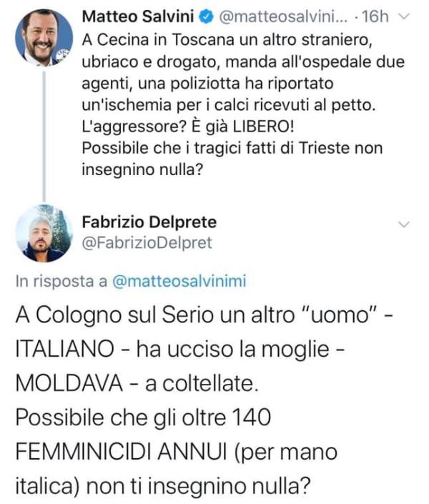Follow the @matteosalvinimi reply mention link
The width and height of the screenshot is (429, 504).
pyautogui.click(x=179, y=281)
